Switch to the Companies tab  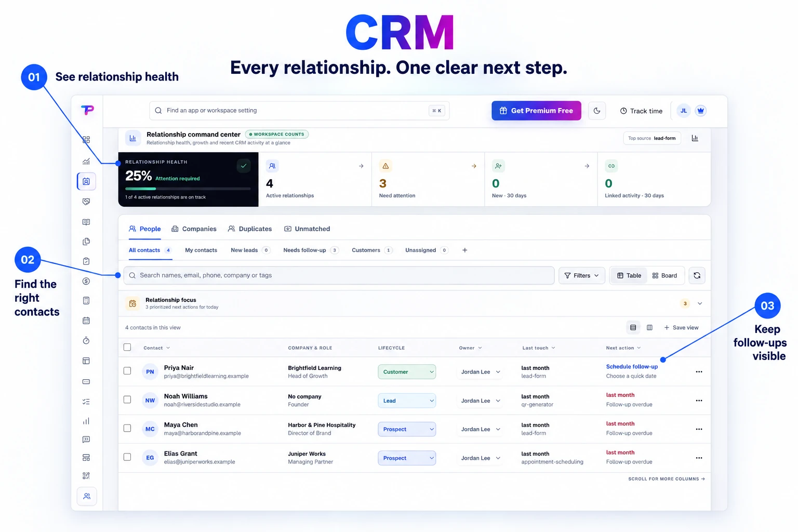tap(194, 229)
